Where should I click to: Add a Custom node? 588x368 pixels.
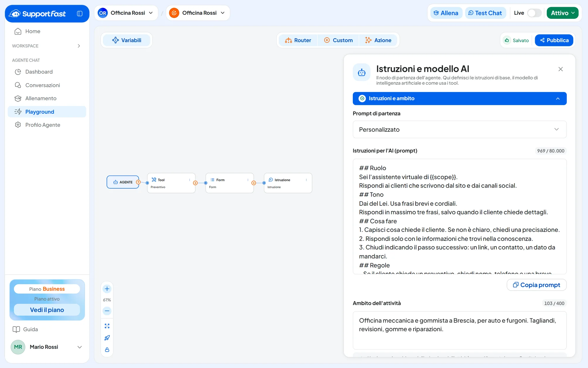(x=338, y=40)
